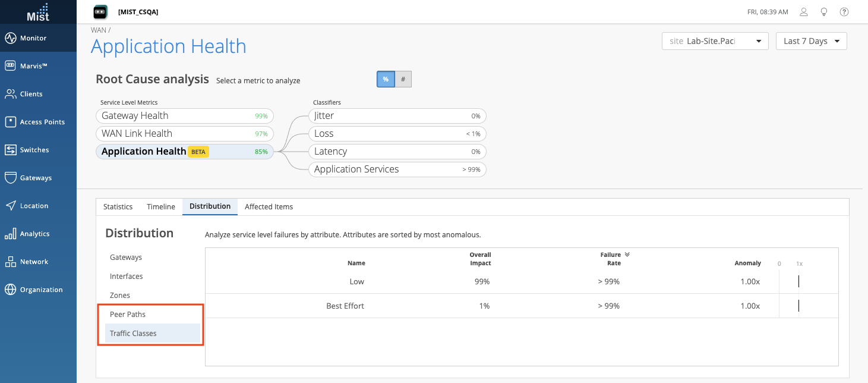Select Peer Paths distribution attribute
Screen dimensions: 868x383
coord(128,314)
